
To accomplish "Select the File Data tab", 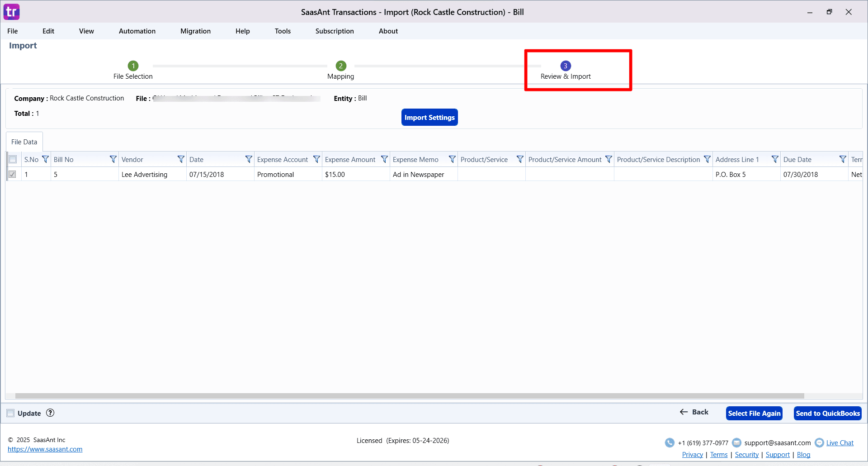I will click(x=24, y=142).
